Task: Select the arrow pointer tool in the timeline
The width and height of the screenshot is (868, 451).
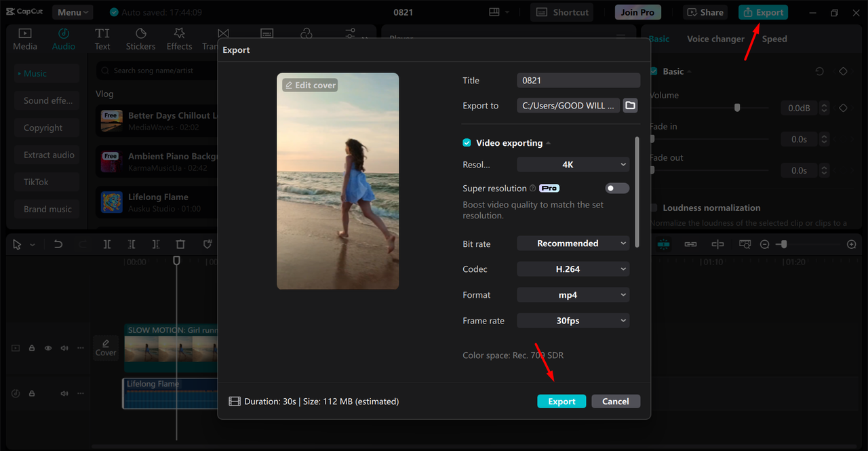Action: pyautogui.click(x=18, y=244)
